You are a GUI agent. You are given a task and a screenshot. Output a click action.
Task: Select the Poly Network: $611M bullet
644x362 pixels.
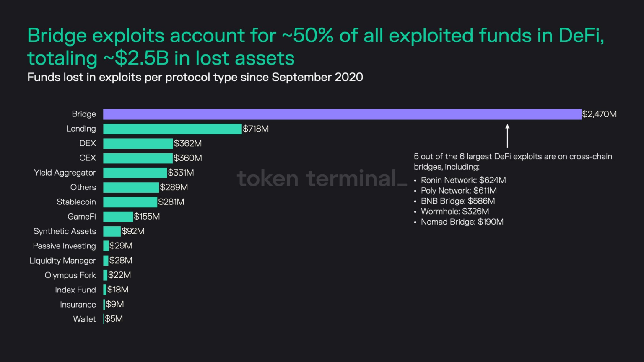click(458, 191)
